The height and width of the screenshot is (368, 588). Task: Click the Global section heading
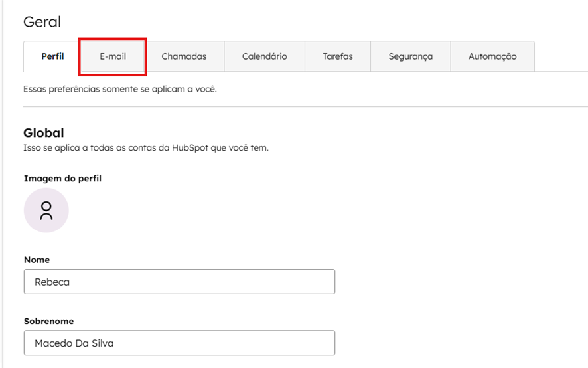[44, 133]
